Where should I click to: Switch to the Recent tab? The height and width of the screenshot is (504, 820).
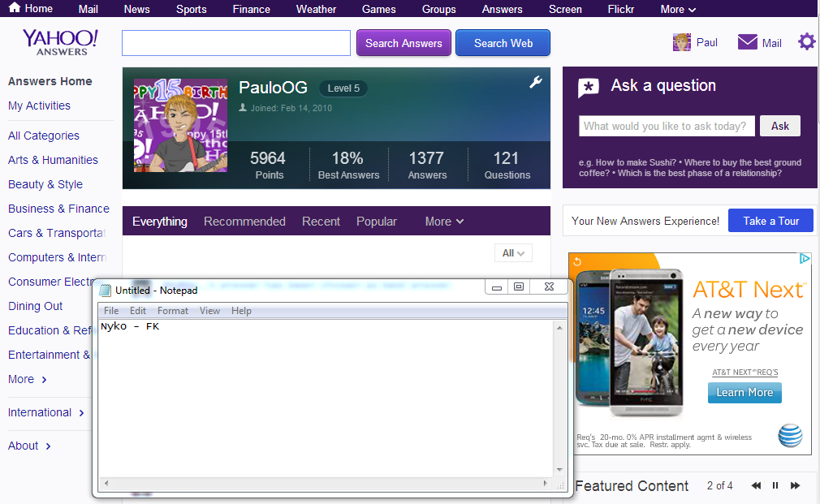point(321,222)
